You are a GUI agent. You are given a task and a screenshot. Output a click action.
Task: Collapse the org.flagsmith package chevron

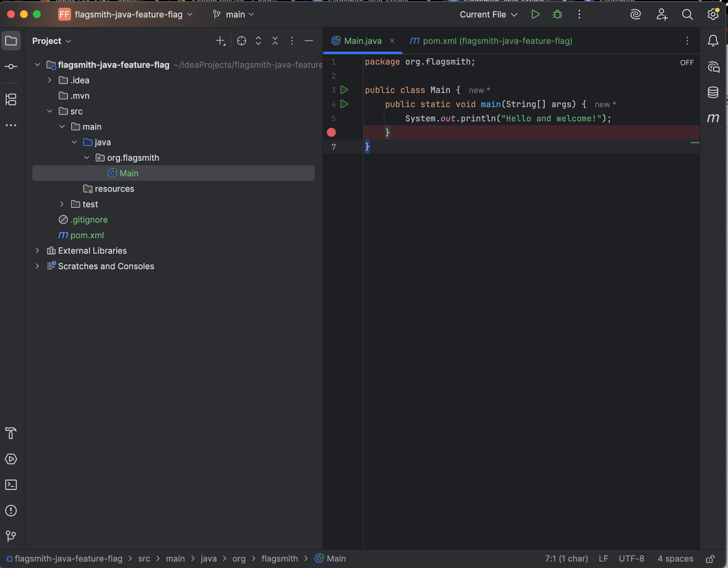86,158
